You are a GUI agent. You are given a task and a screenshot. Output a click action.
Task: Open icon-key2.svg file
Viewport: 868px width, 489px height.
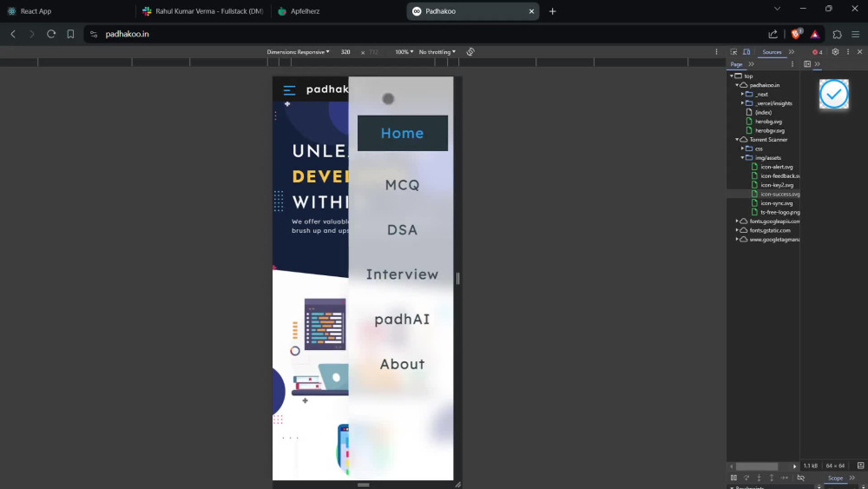point(777,185)
